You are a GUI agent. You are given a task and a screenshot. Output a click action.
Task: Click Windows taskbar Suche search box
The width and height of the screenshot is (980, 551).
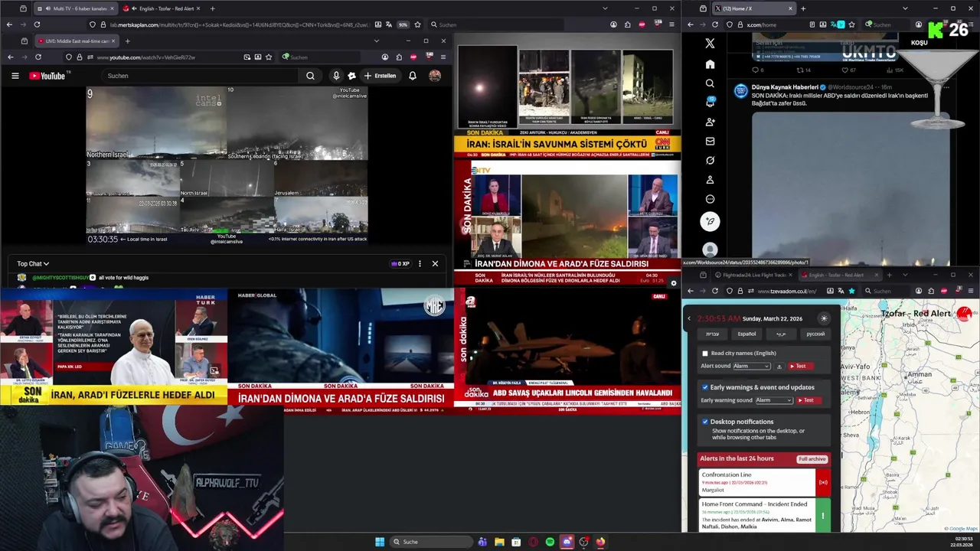coord(430,542)
